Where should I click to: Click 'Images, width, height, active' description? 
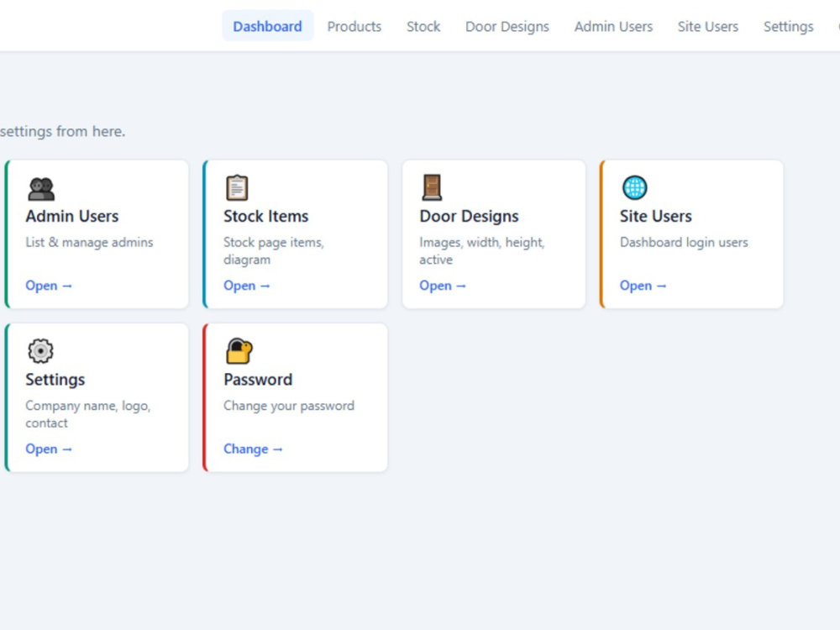[x=481, y=250]
